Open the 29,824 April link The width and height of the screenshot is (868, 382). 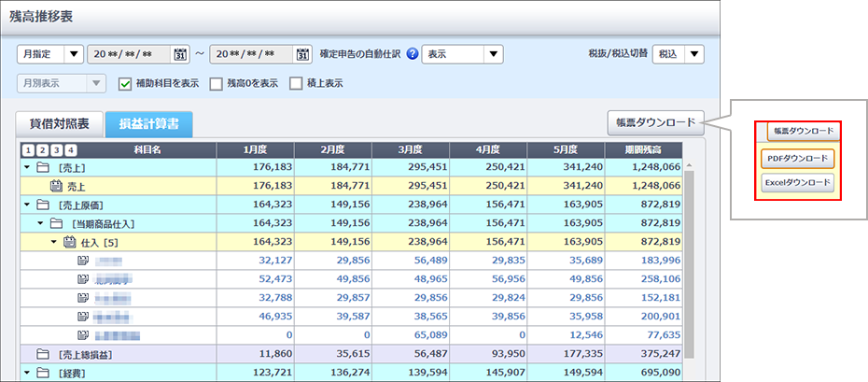(x=510, y=298)
